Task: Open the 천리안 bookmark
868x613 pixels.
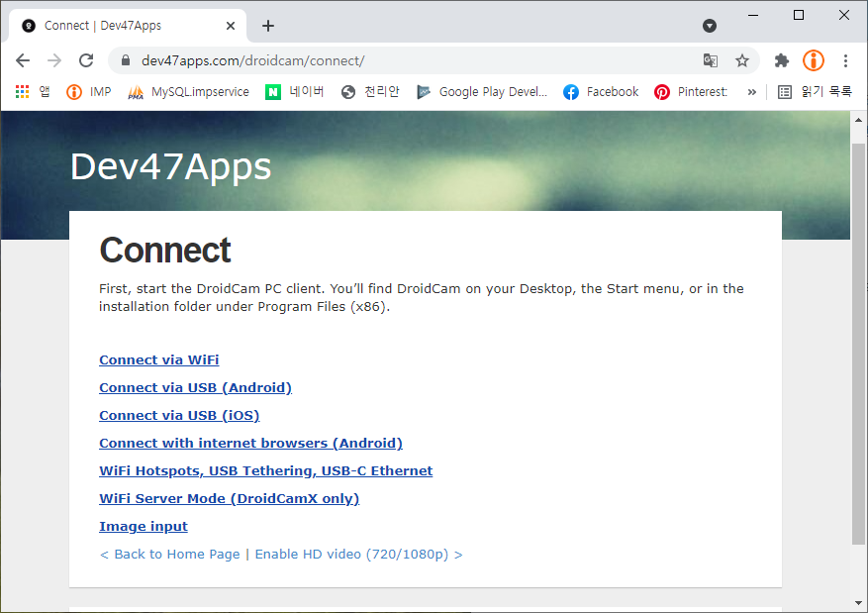Action: (x=370, y=91)
